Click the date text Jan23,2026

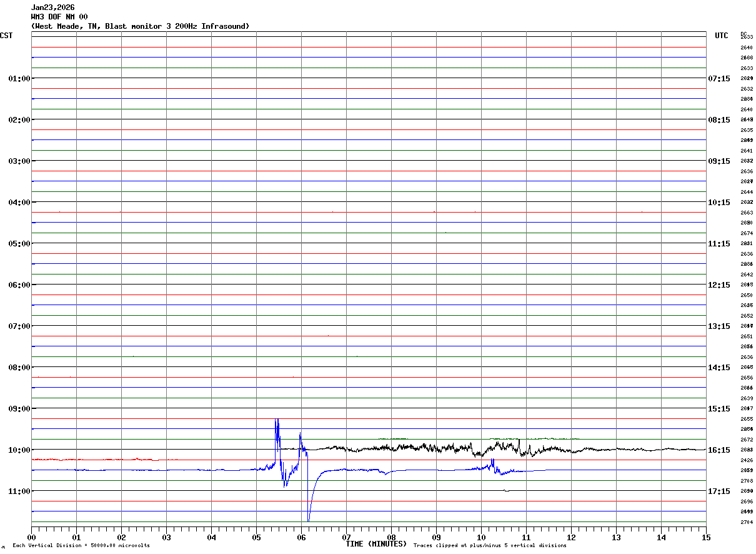pyautogui.click(x=53, y=8)
